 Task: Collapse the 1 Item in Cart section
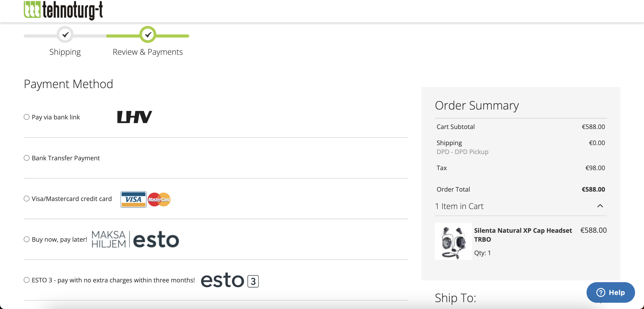(x=600, y=206)
